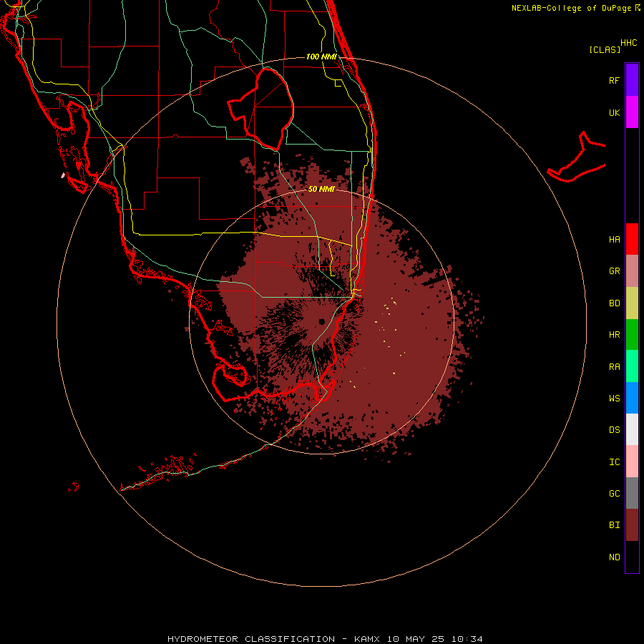Click the '10:34' timestamp
Image resolution: width=644 pixels, height=644 pixels.
coord(467,639)
